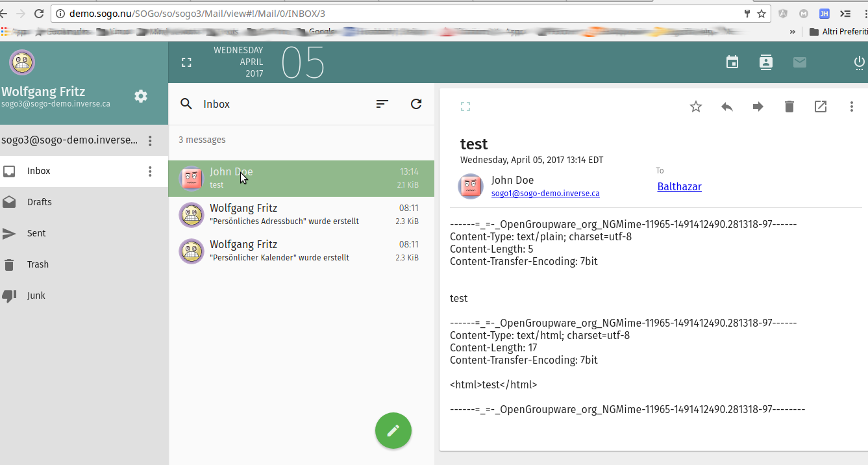The width and height of the screenshot is (868, 465).
Task: Open message in a popup window
Action: [821, 107]
